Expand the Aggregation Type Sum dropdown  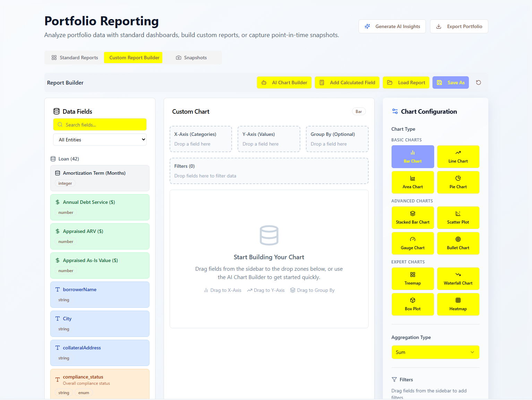435,352
